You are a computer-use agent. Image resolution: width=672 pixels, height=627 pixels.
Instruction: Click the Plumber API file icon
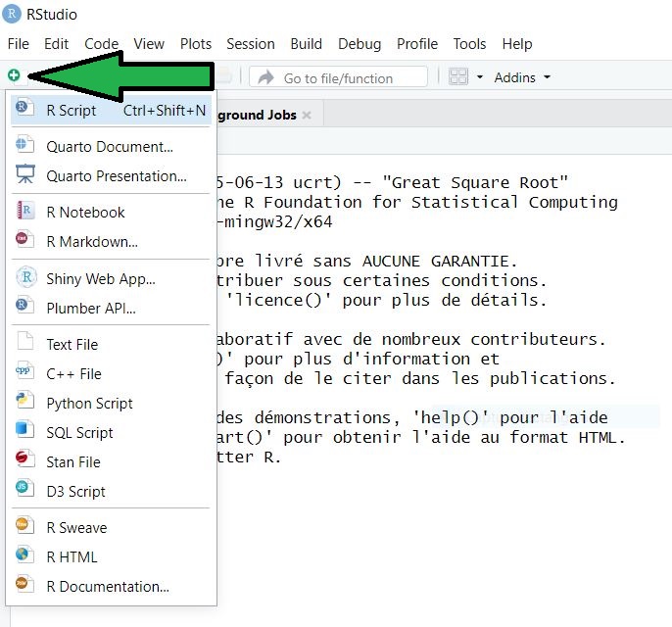[x=24, y=305]
